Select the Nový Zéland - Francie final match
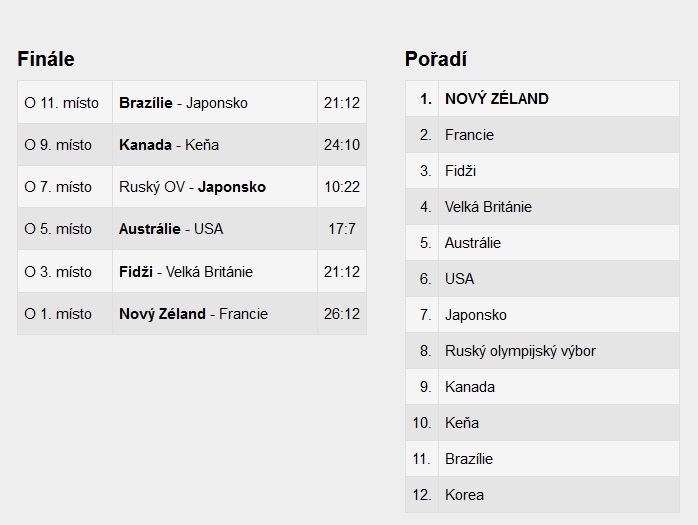Screen dimensions: 698x525 point(193,313)
